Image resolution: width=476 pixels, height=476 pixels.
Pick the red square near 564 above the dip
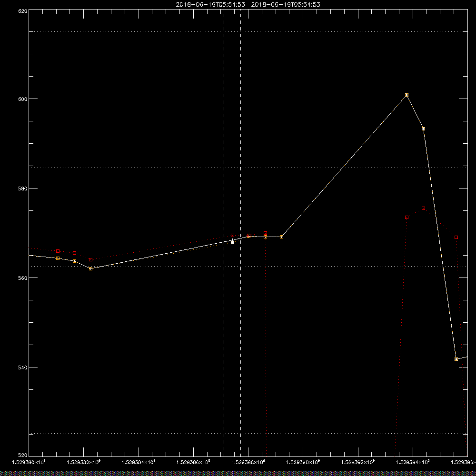point(91,260)
